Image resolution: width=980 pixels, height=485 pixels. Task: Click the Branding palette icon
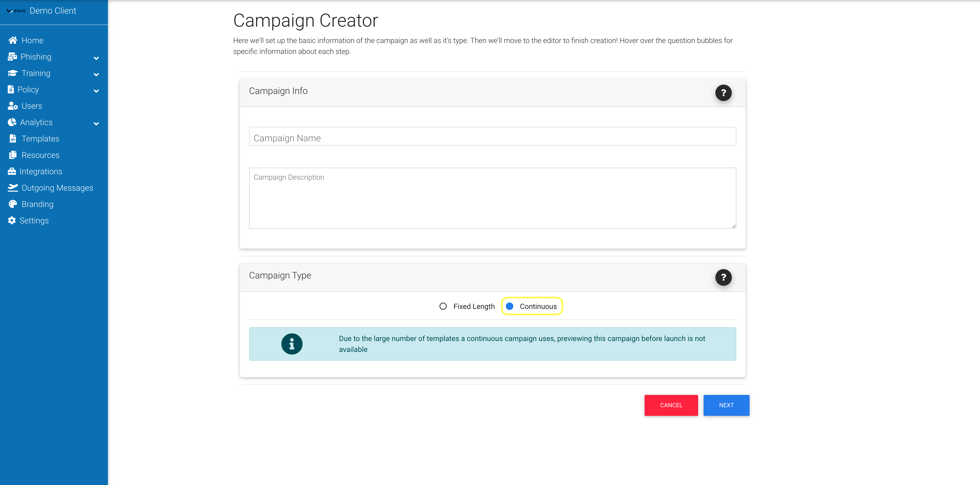13,204
